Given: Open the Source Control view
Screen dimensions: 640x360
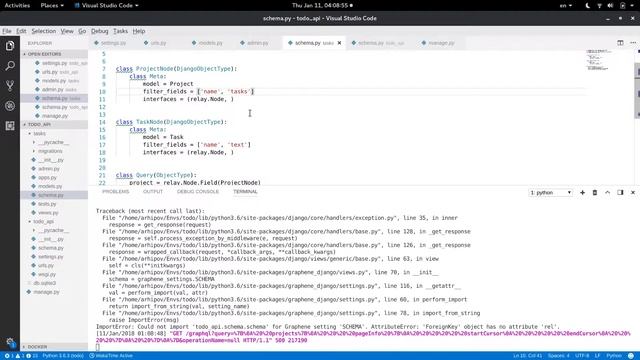Looking at the screenshot, I should click(10, 86).
